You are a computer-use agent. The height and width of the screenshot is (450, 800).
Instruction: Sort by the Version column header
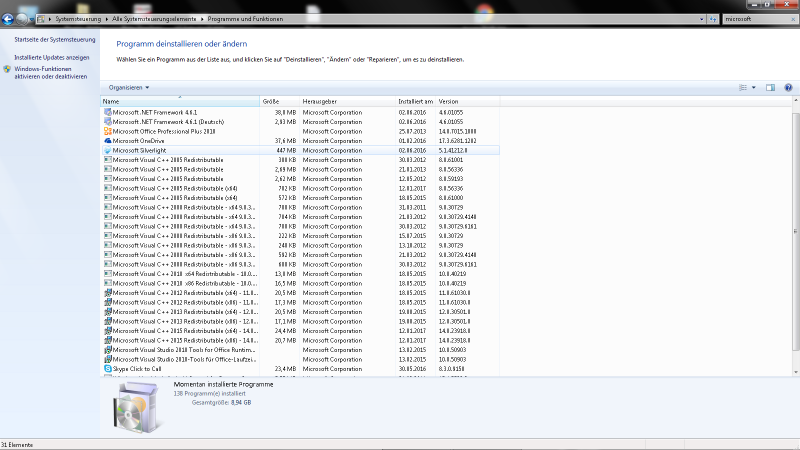[x=468, y=102]
